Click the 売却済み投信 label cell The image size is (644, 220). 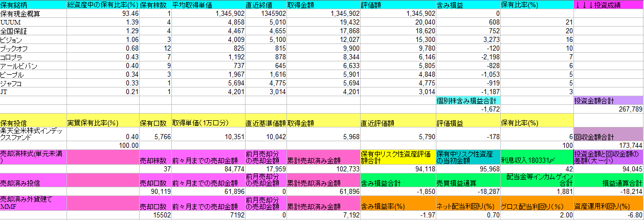[x=33, y=181]
